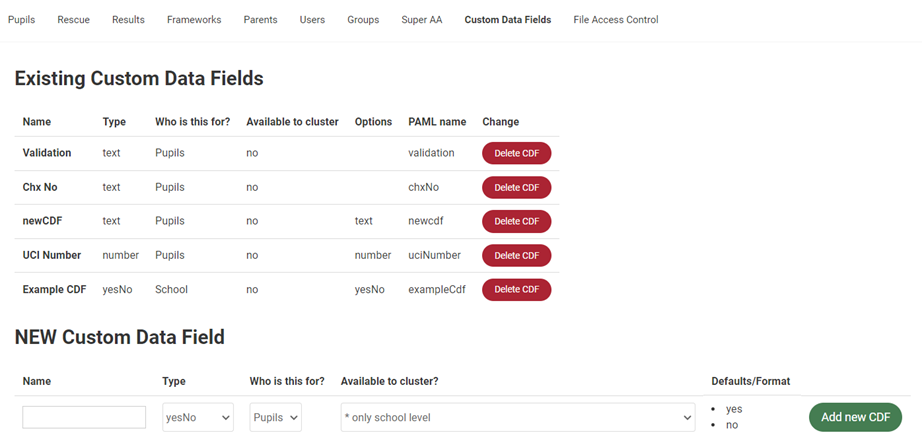
Task: Open the Super AA tab
Action: pyautogui.click(x=422, y=20)
